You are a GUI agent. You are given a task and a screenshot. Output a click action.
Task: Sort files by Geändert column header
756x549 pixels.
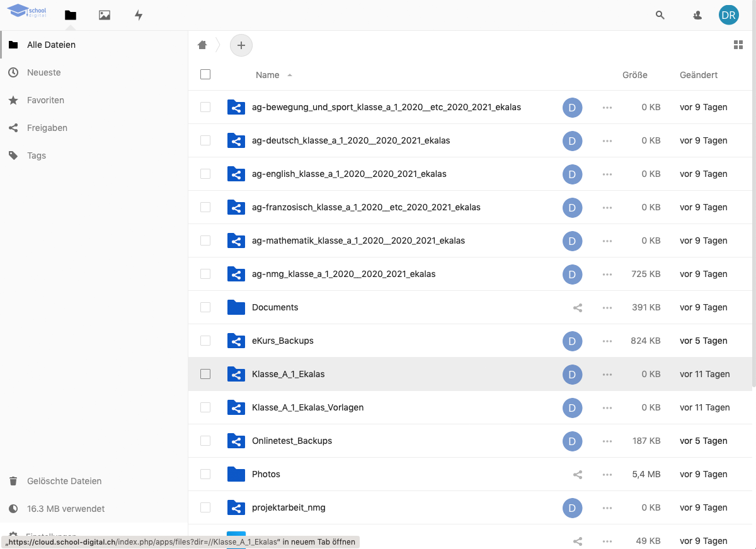[x=698, y=75]
